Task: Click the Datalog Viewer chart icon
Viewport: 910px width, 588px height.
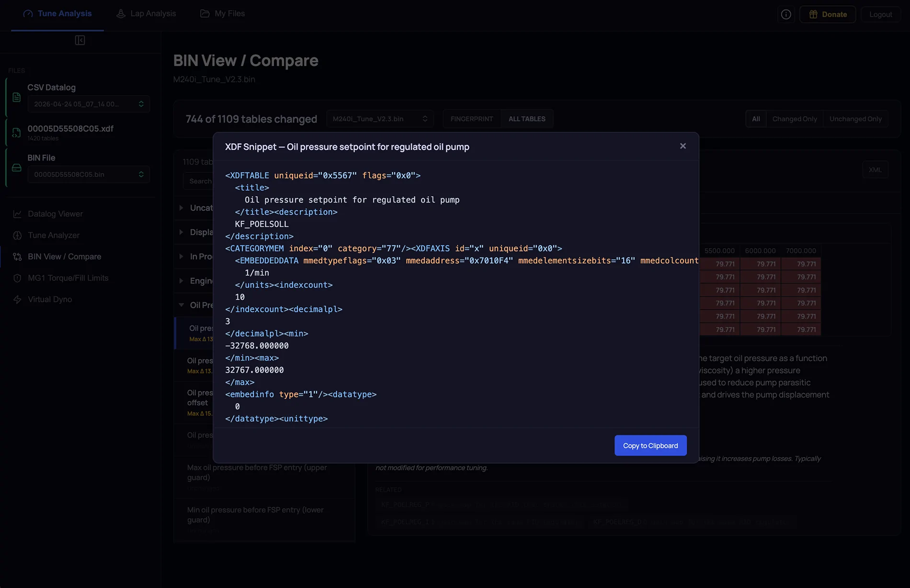Action: (17, 214)
